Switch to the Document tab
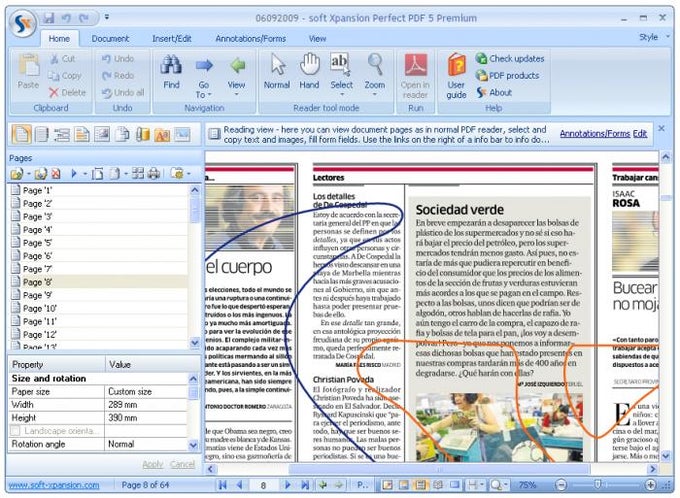Screen dimensions: 680x498 point(110,39)
